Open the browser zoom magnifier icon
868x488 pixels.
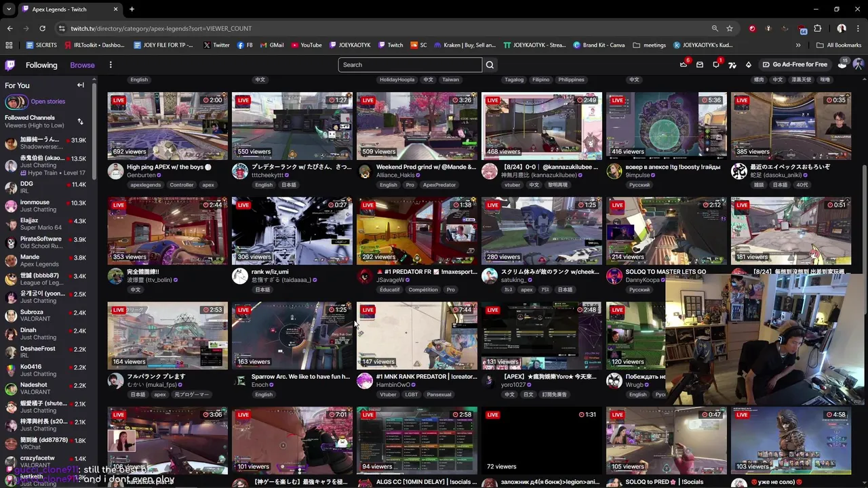coord(715,28)
